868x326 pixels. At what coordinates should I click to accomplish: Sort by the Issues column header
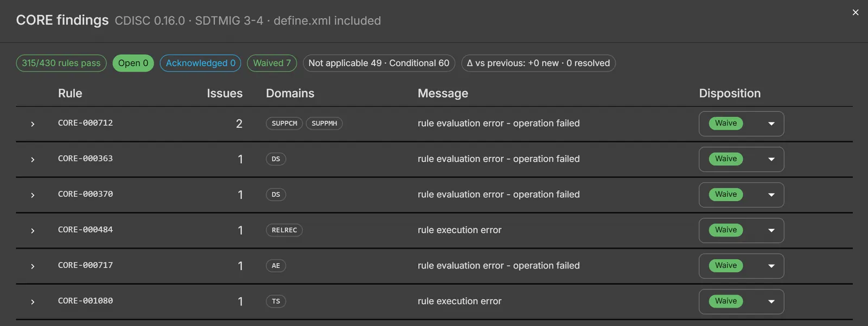pos(225,93)
